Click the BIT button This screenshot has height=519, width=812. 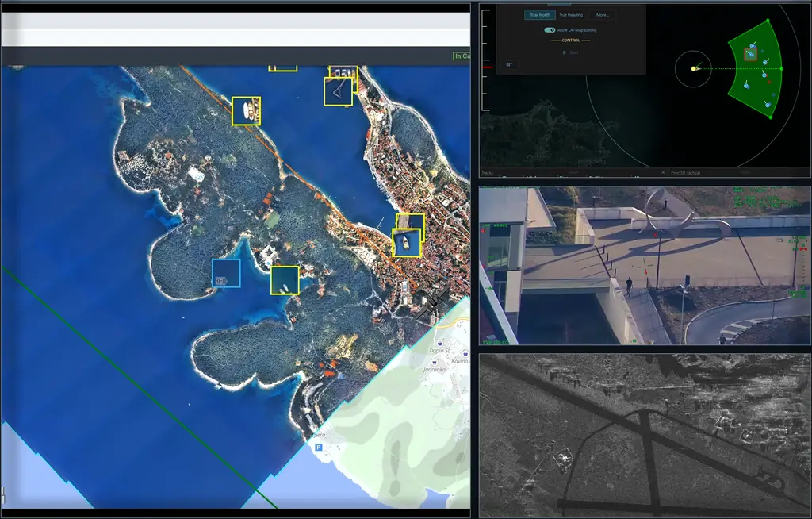[509, 65]
